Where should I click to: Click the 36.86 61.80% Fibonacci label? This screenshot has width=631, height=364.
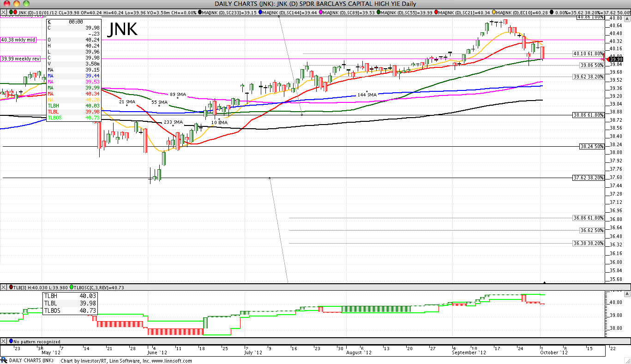pyautogui.click(x=588, y=218)
